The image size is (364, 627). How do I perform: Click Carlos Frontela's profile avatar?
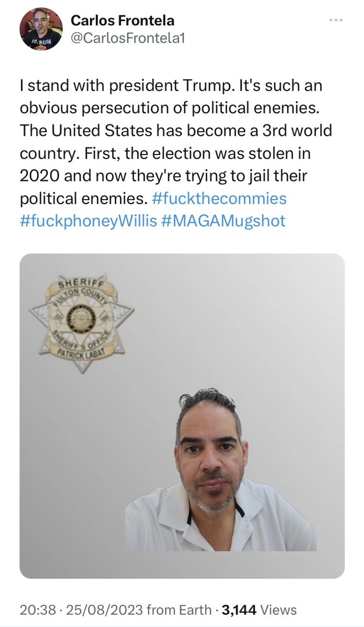tap(41, 29)
